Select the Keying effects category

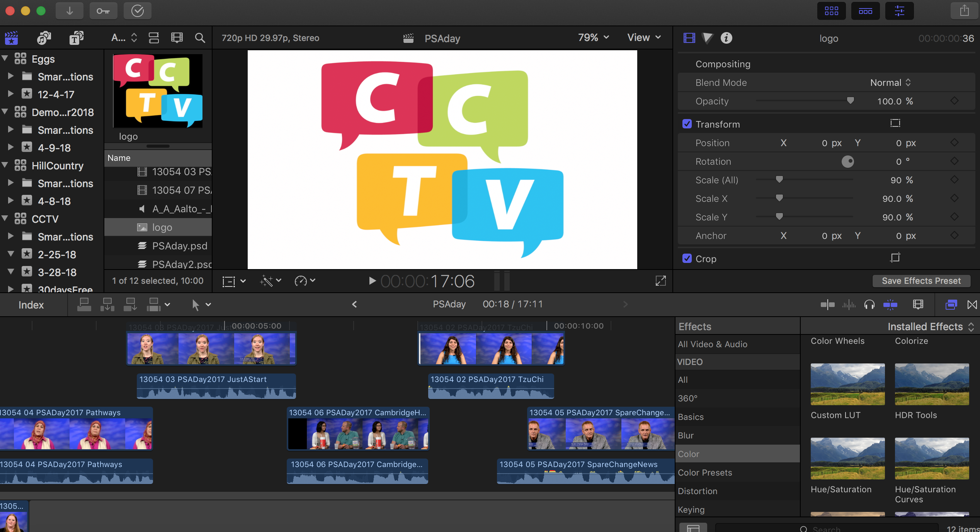tap(738, 510)
